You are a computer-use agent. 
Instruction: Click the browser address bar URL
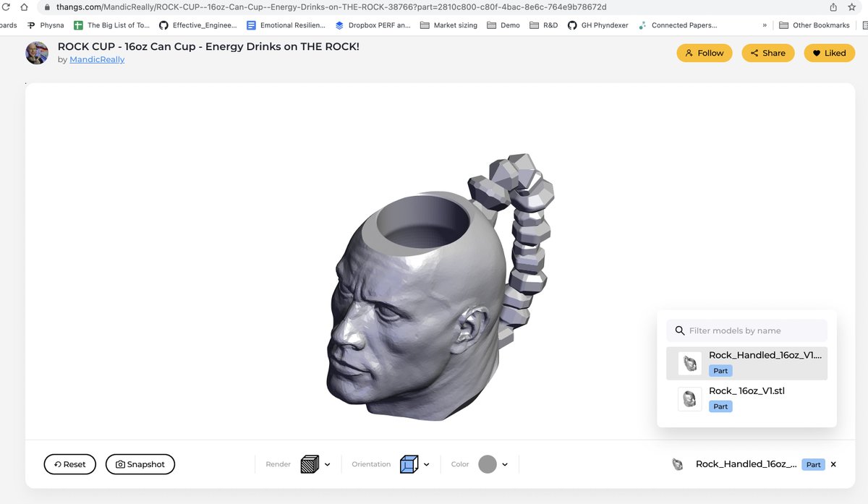pyautogui.click(x=331, y=7)
